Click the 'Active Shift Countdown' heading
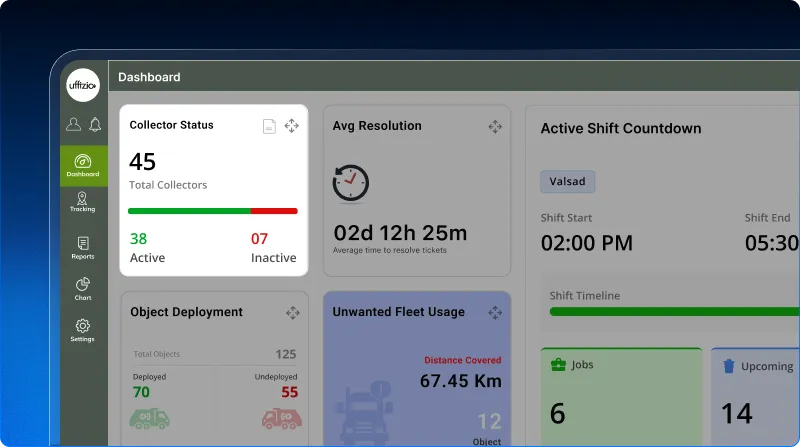Screen dimensions: 800x447 pos(621,129)
